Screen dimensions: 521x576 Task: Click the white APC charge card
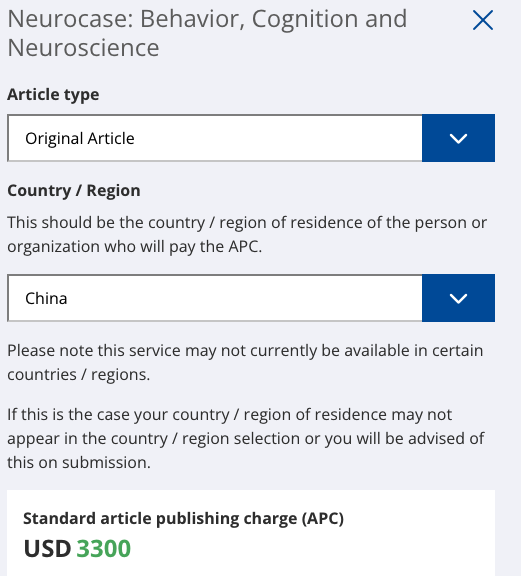pos(251,533)
